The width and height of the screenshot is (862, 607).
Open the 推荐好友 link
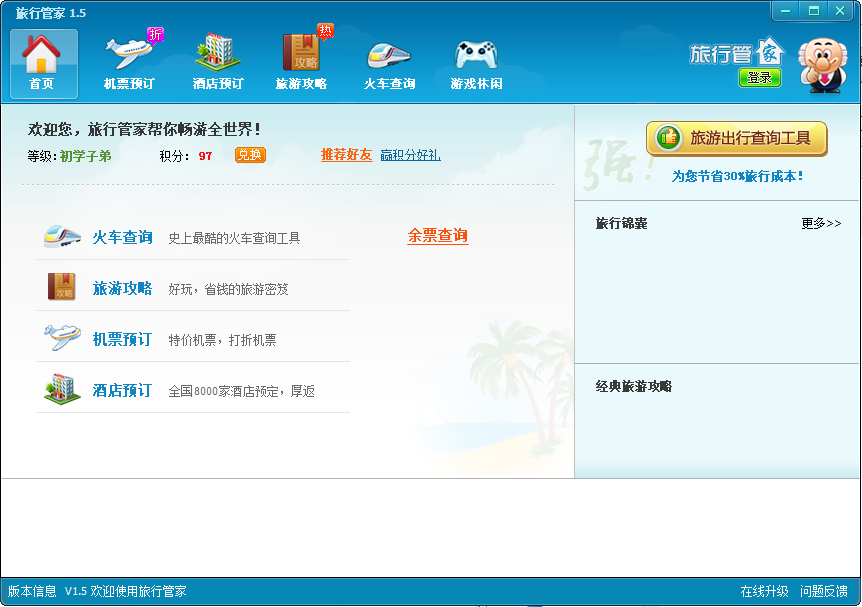pos(346,155)
